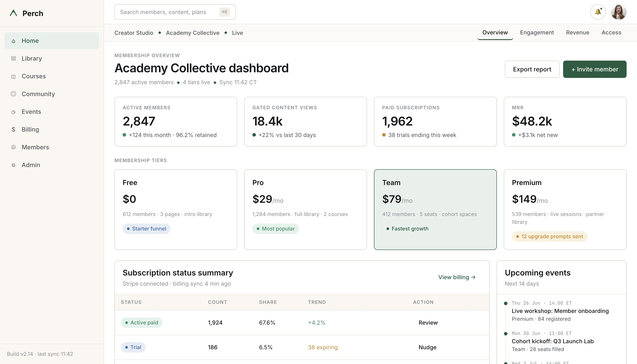Click Creator Studio breadcrumb
Viewport: 637px width, 364px height.
coord(134,33)
